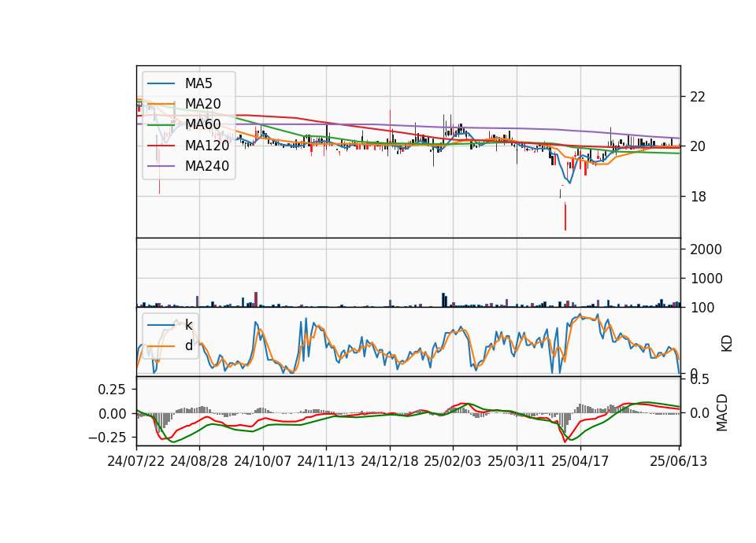
Task: Click the MACD axis title
Action: click(722, 412)
